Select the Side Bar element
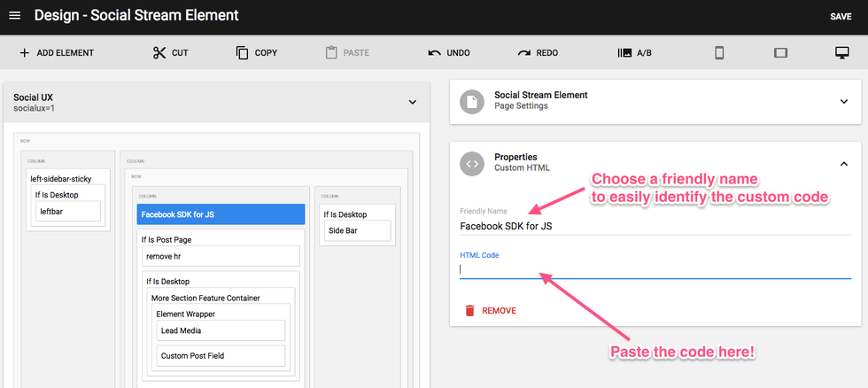This screenshot has width=868, height=388. (357, 231)
